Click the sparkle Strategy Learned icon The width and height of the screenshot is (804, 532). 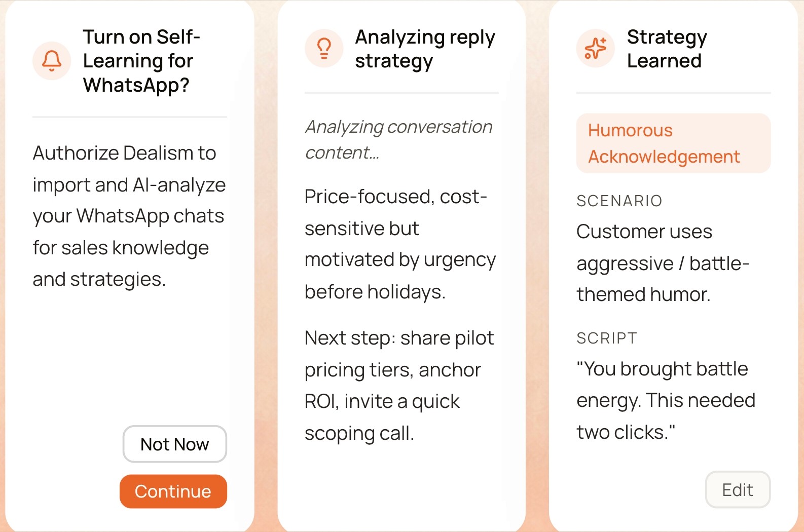tap(595, 49)
